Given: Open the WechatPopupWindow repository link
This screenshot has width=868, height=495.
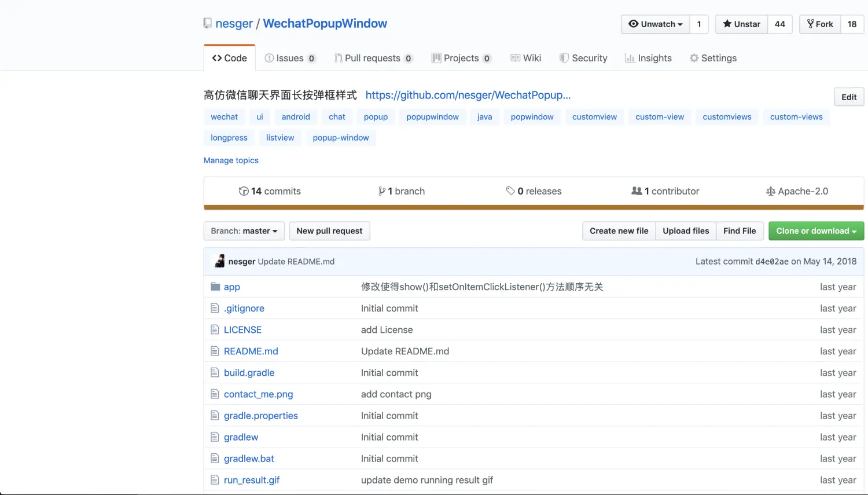Looking at the screenshot, I should 325,23.
